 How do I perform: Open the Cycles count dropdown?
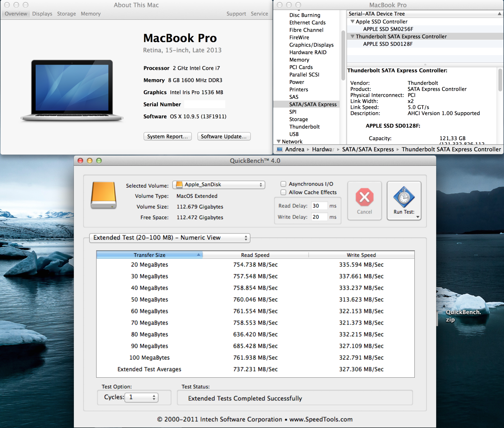tap(141, 397)
